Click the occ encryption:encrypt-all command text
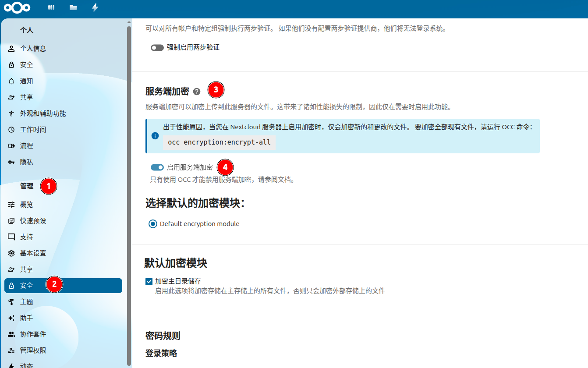This screenshot has height=368, width=588. coord(219,142)
